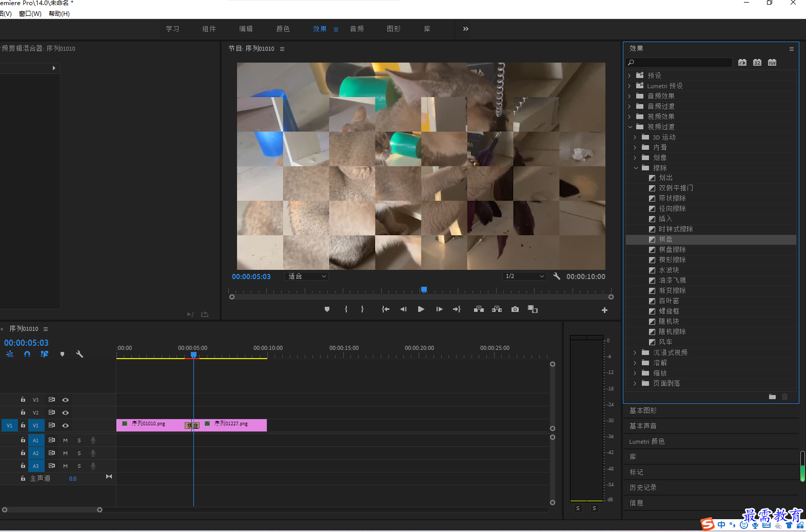The image size is (806, 532).
Task: Collapse the 擦除 folder
Action: pyautogui.click(x=636, y=168)
